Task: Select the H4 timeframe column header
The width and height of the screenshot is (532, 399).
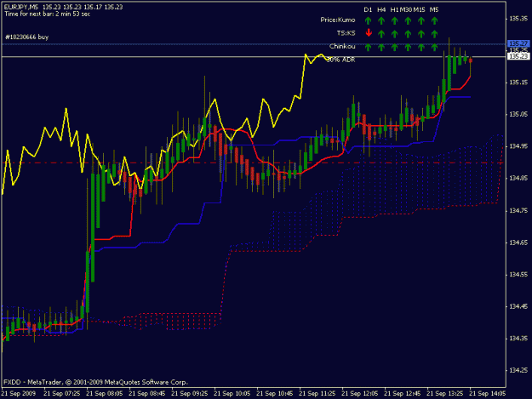Action: click(x=381, y=10)
